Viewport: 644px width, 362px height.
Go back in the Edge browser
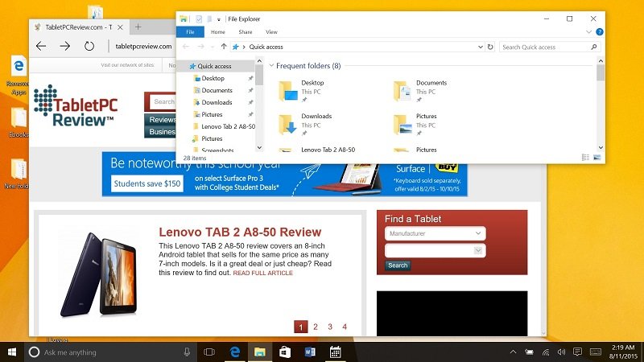click(x=41, y=46)
